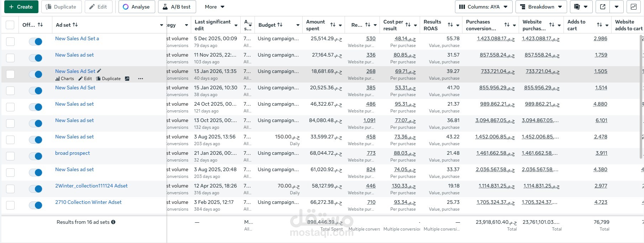
Task: Click the green Create button
Action: click(x=21, y=7)
